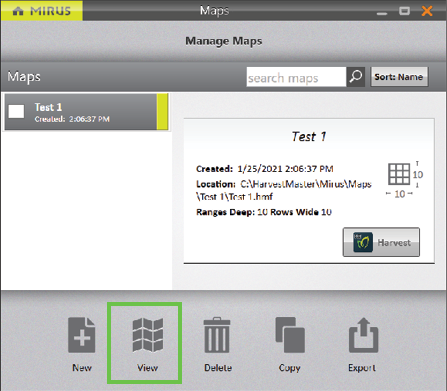
Task: Select the Test 1 map entry
Action: click(x=86, y=112)
